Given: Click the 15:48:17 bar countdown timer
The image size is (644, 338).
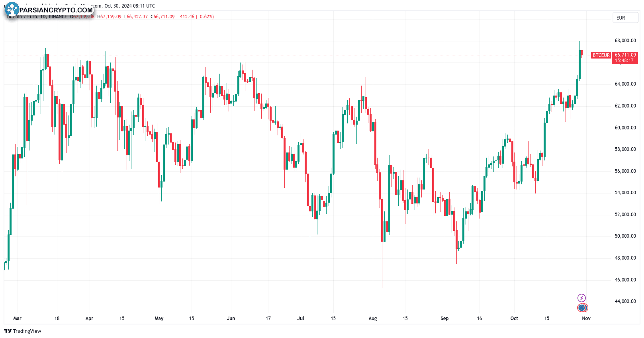Looking at the screenshot, I should pyautogui.click(x=624, y=61).
